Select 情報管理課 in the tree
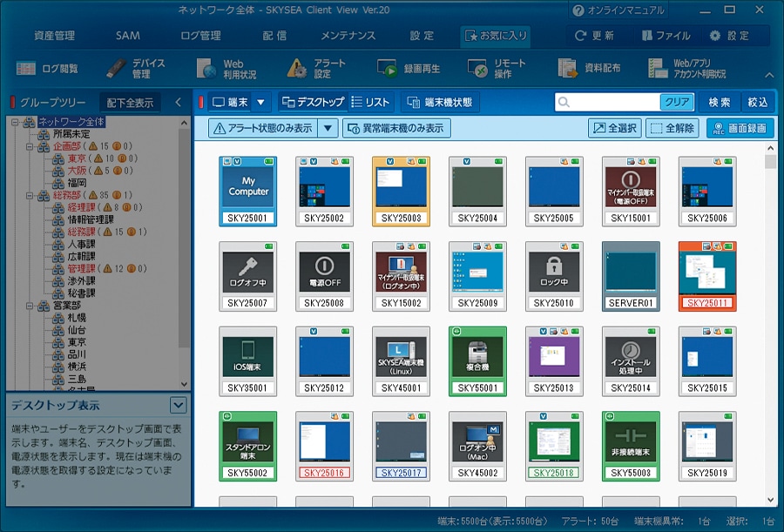Viewport: 784px width, 532px height. tap(91, 219)
